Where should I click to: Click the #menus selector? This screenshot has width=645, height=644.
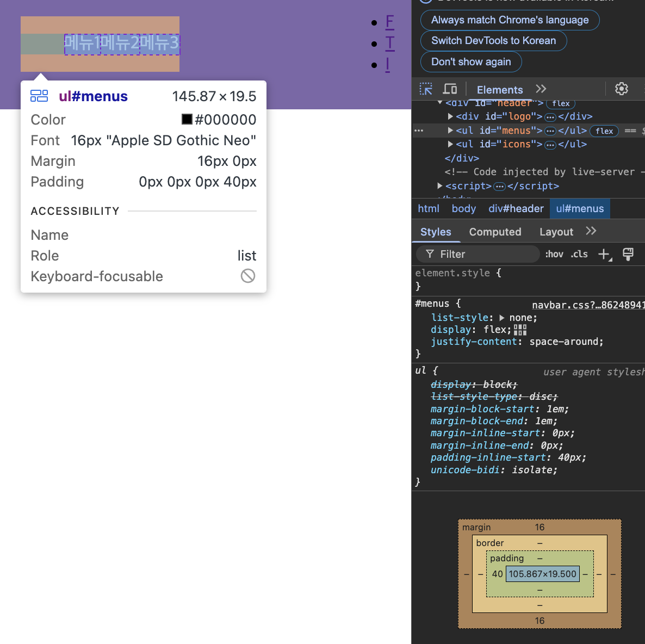point(432,304)
